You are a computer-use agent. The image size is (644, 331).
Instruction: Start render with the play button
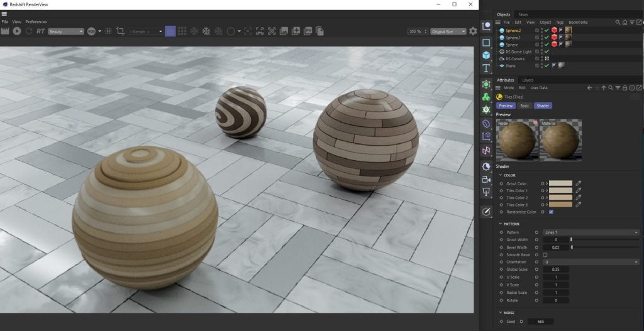click(x=17, y=31)
